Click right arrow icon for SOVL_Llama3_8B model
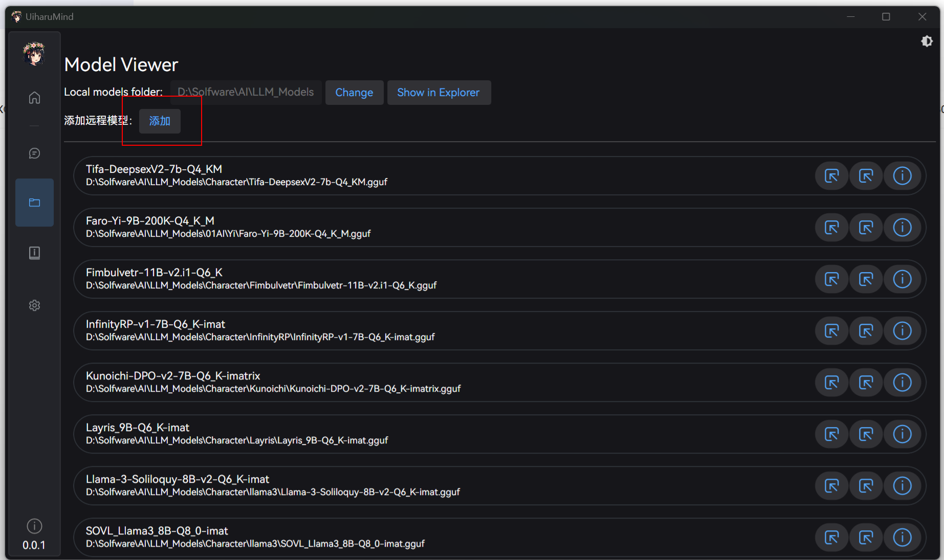Viewport: 944px width, 560px height. point(866,537)
